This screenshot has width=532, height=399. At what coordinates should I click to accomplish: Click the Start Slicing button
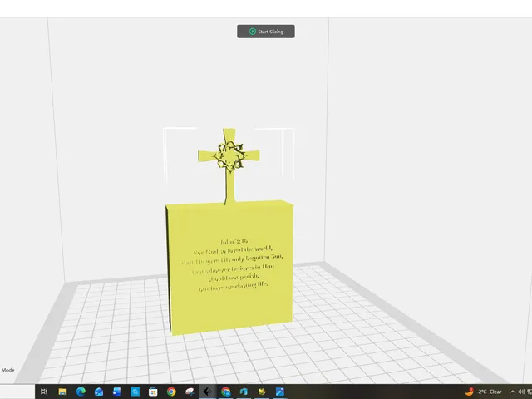266,32
